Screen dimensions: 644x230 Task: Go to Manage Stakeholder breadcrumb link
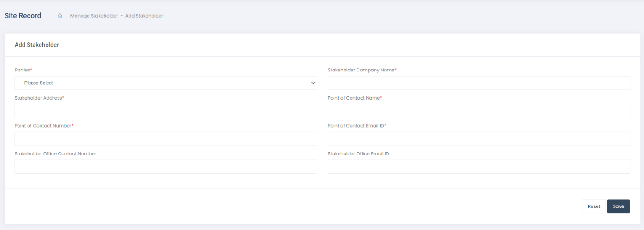(x=94, y=16)
